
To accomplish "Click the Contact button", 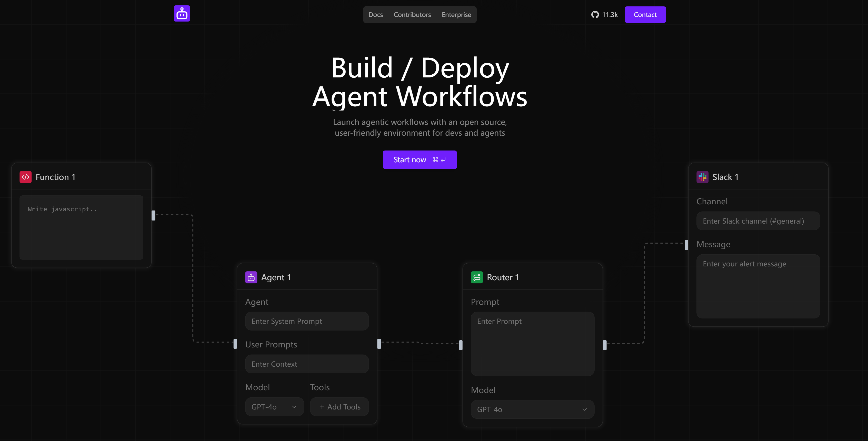I will [645, 15].
